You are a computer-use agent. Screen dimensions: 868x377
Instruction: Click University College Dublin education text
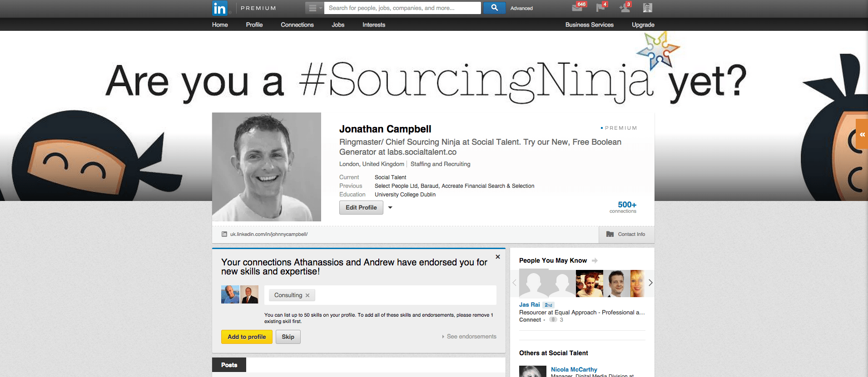tap(405, 195)
